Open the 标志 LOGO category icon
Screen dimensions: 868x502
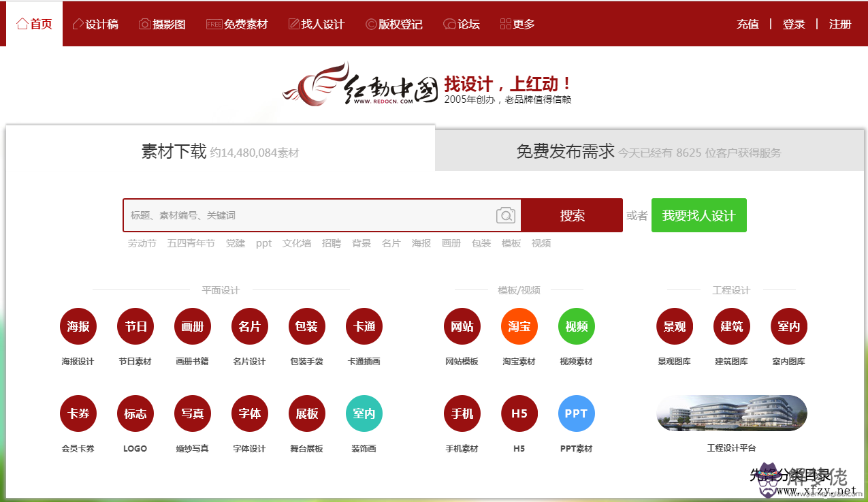click(135, 413)
